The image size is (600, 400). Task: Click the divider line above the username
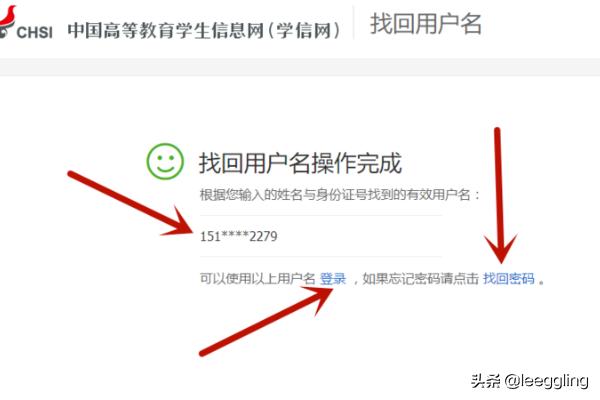(321, 215)
